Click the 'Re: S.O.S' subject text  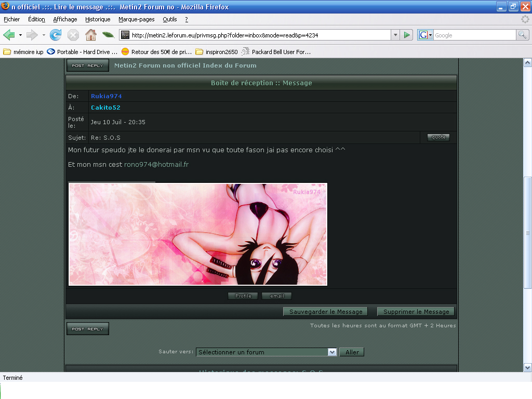pyautogui.click(x=105, y=138)
